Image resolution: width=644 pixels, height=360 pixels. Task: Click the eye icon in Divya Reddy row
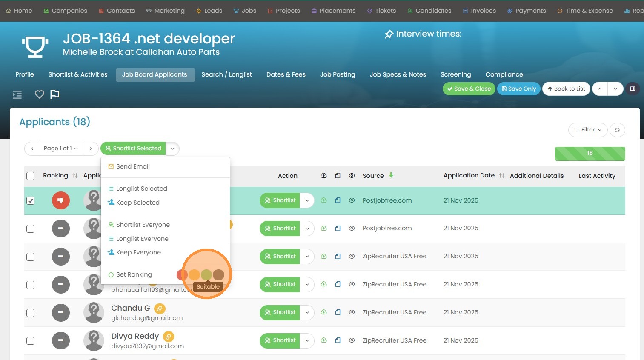coord(352,340)
